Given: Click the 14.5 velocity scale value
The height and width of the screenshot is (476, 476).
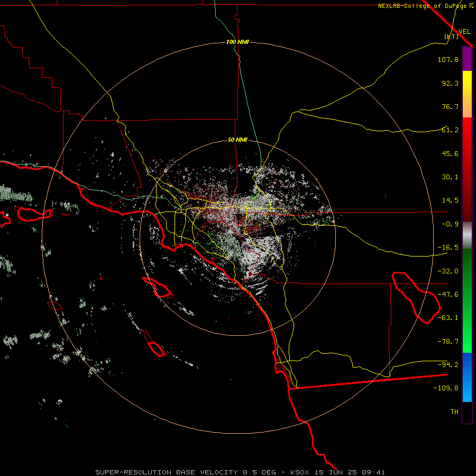Looking at the screenshot, I should tap(450, 200).
